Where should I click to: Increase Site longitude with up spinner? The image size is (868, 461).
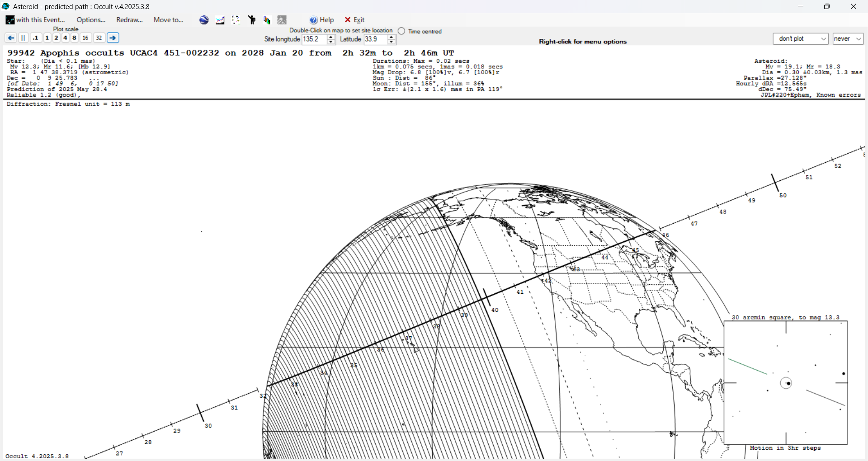[x=331, y=37]
